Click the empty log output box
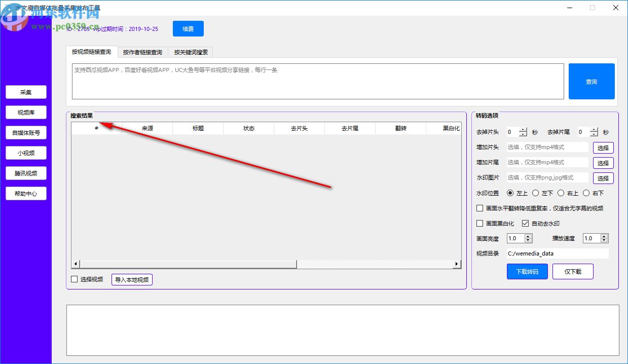The image size is (628, 364). click(343, 330)
